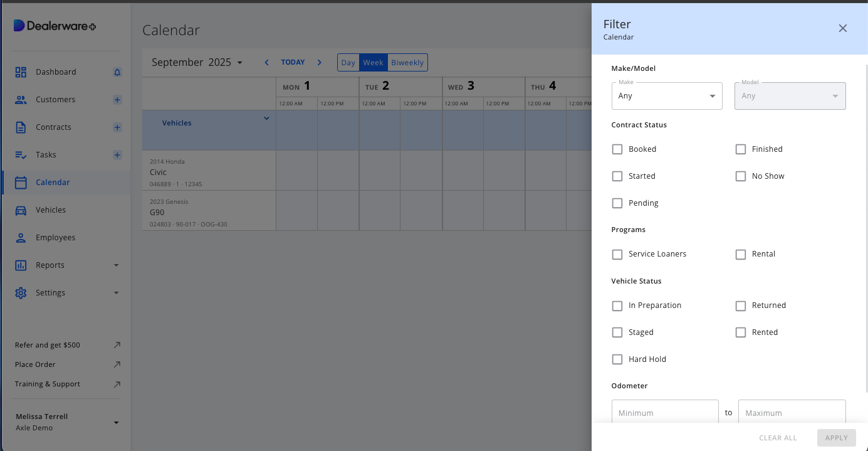Viewport: 868px width, 451px height.
Task: Select the 2014 Honda Civic row
Action: pos(209,171)
